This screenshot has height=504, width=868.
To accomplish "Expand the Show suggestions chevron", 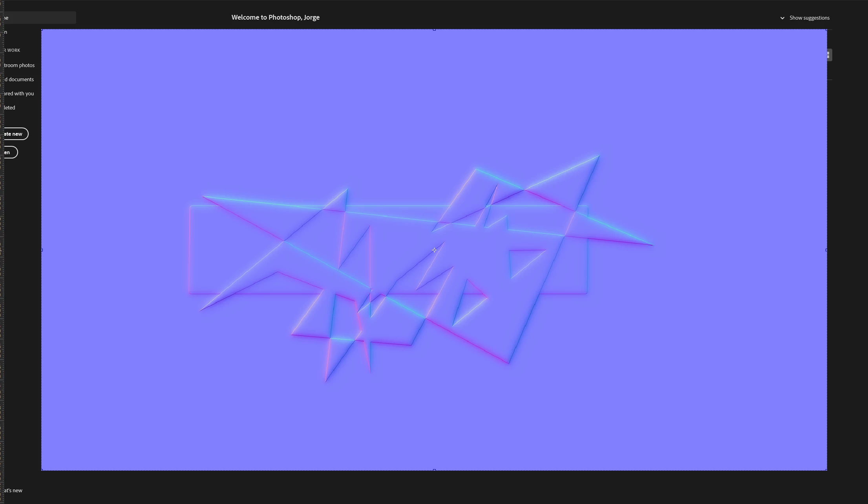I will (782, 18).
